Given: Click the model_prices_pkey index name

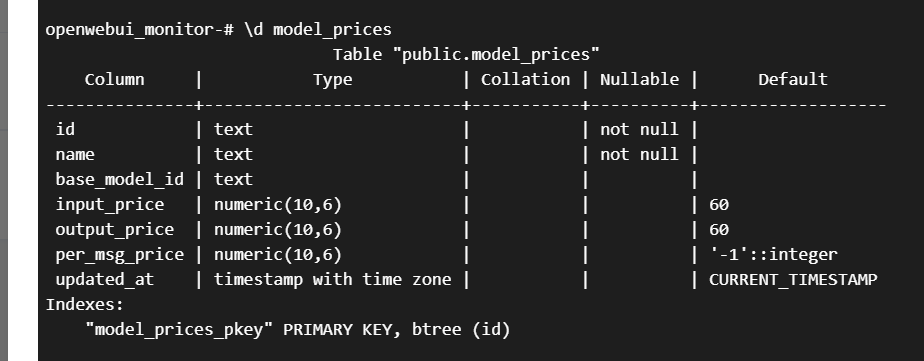Looking at the screenshot, I should tap(179, 329).
